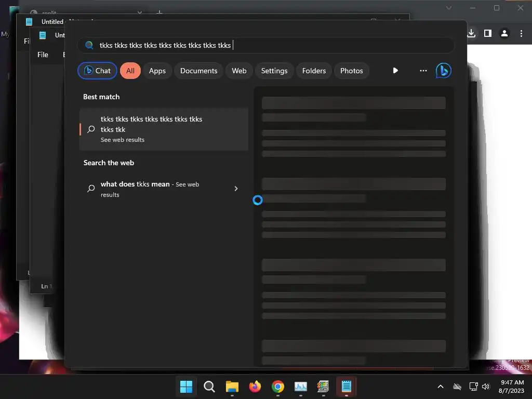Launch Firefox from the taskbar
This screenshot has width=532, height=399.
point(255,387)
